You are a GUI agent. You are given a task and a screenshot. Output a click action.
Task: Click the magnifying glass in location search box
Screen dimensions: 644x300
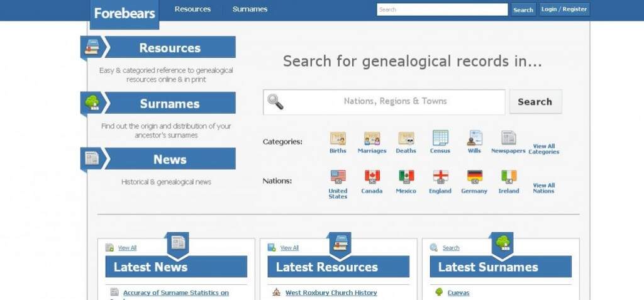(275, 102)
